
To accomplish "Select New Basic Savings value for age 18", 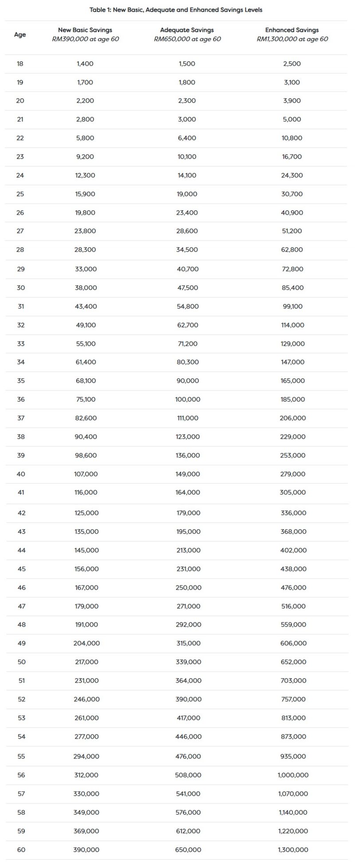I will click(85, 64).
